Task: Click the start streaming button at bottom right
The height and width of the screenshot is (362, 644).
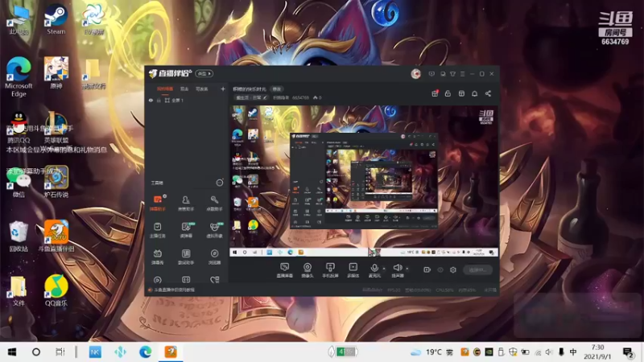Action: point(477,269)
